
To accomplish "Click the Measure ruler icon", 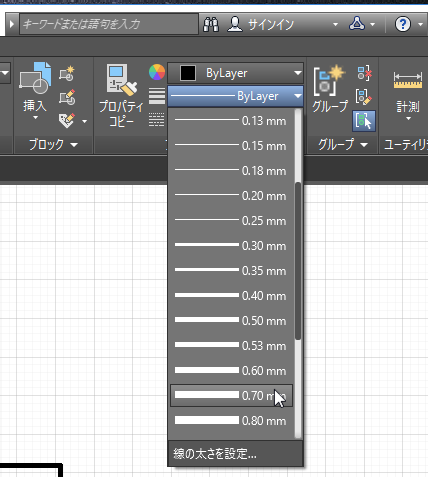I will pos(408,80).
